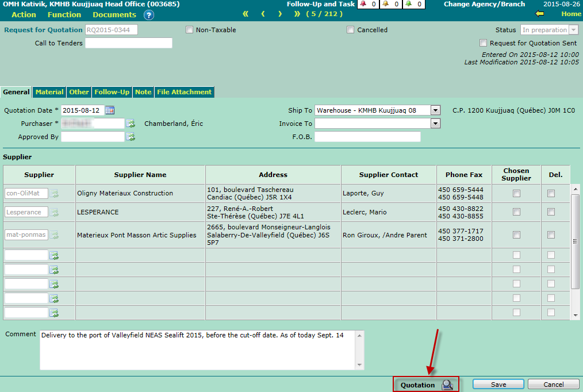Mark Materieux Pont Masson as chosen supplier
The image size is (583, 392).
516,235
